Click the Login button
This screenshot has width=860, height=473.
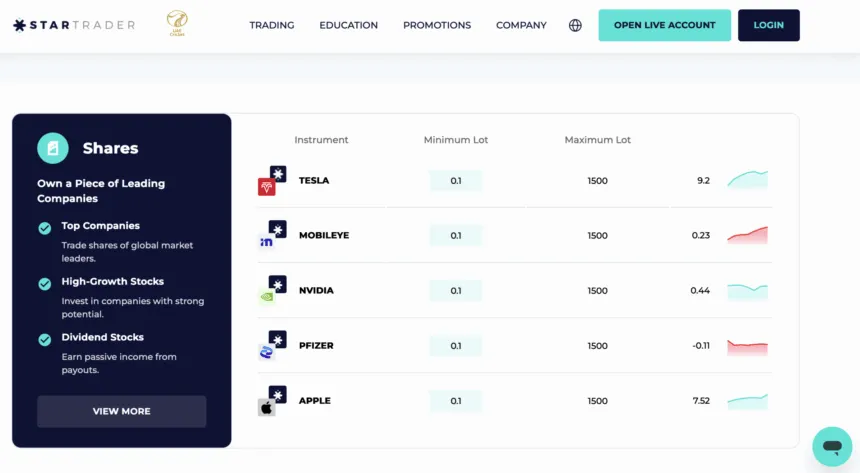[x=768, y=25]
